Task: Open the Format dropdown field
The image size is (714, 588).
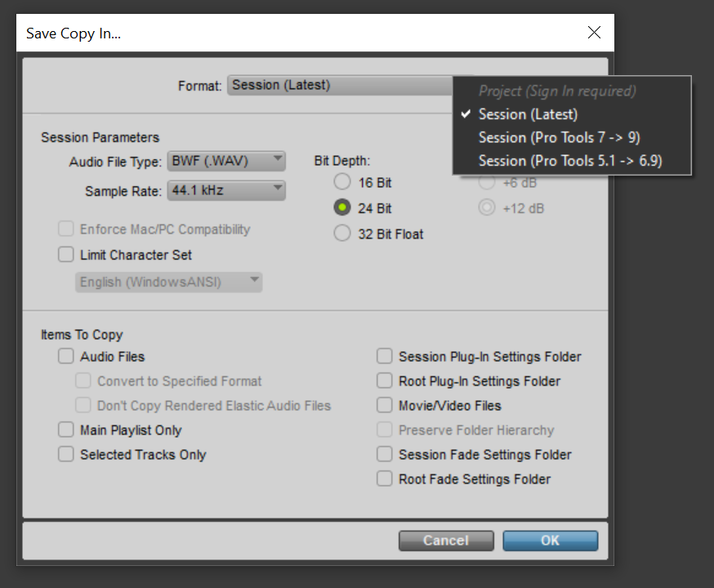Action: [x=339, y=85]
